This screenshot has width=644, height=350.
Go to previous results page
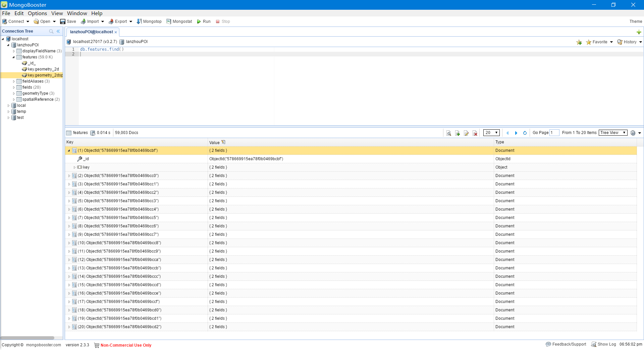[507, 133]
